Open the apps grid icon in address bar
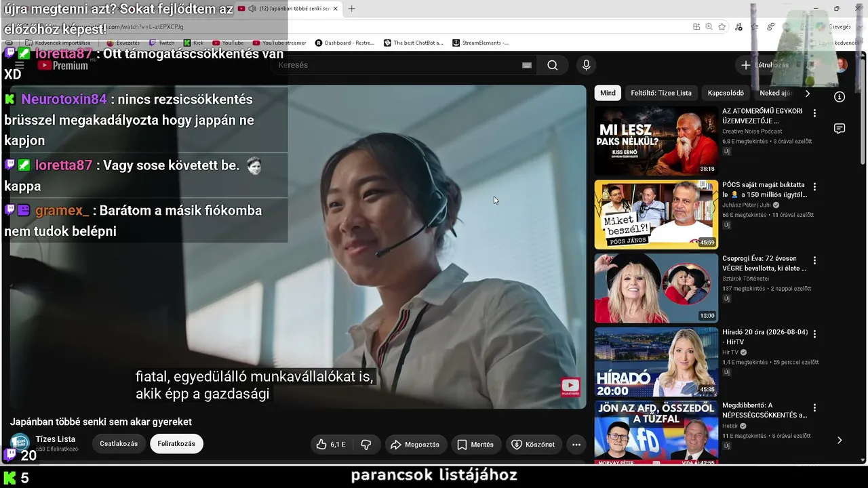Viewport: 868px width, 488px height. (696, 26)
